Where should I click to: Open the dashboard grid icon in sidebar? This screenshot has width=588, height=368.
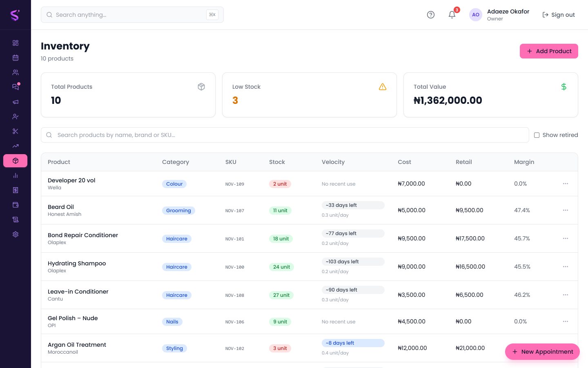point(16,43)
